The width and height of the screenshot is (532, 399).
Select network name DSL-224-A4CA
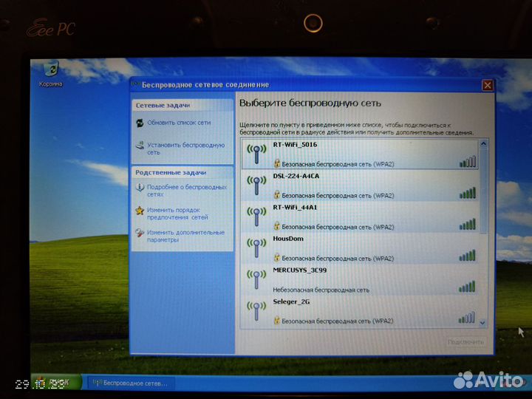pos(296,176)
